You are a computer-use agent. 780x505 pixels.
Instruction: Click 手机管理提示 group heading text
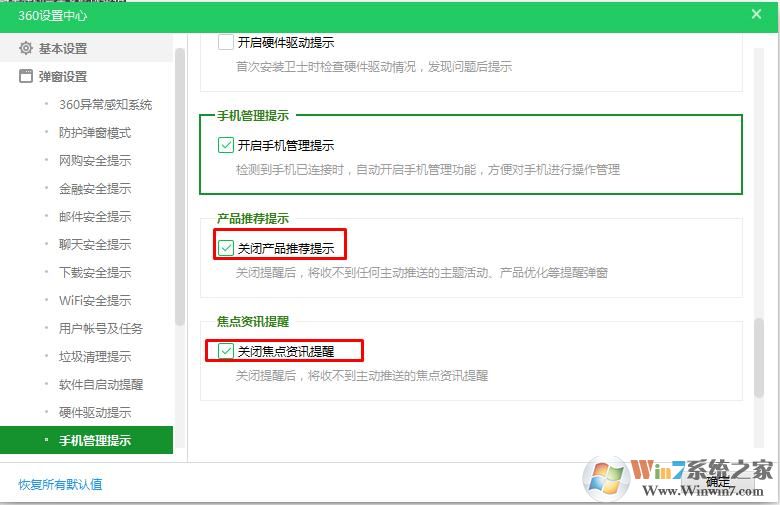[x=253, y=115]
